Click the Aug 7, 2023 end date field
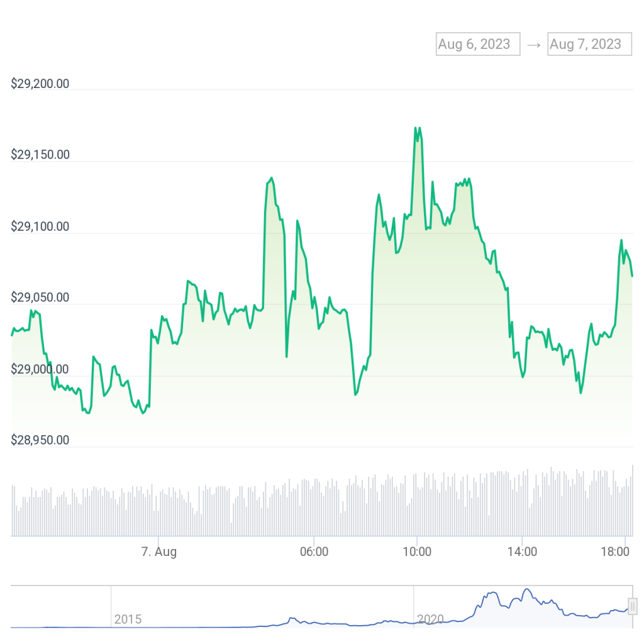This screenshot has height=644, width=644. [589, 44]
